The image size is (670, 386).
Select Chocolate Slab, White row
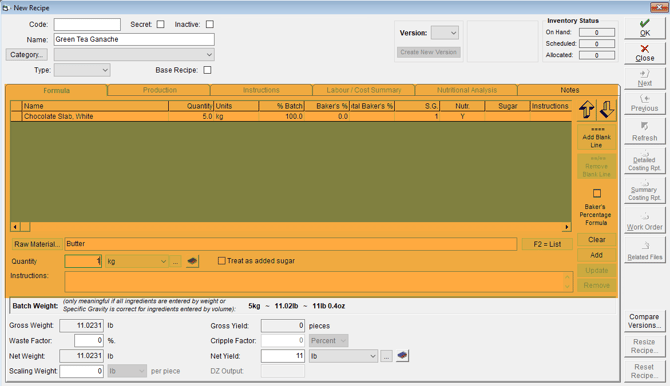pos(291,116)
